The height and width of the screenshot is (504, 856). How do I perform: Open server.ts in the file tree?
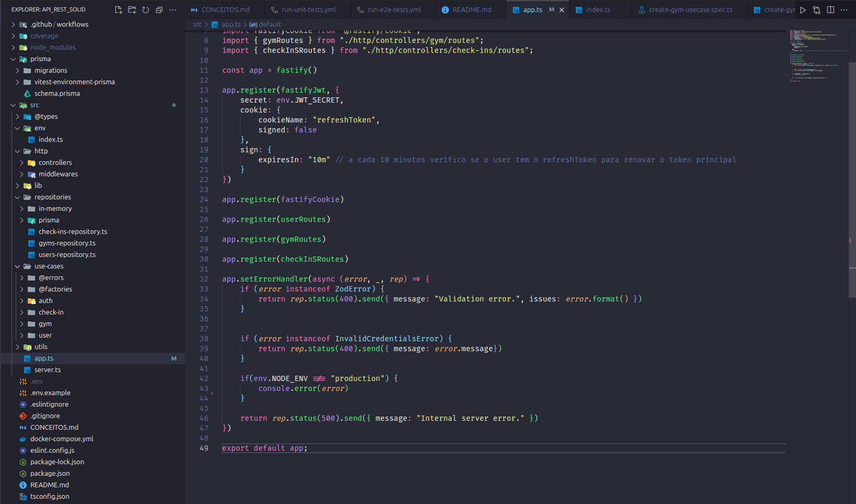click(x=47, y=370)
